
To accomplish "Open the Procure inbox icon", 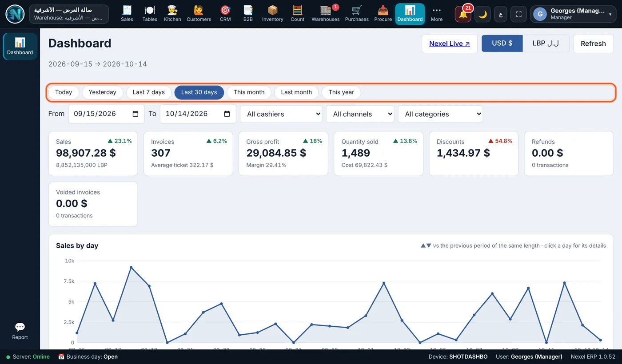I will [383, 14].
